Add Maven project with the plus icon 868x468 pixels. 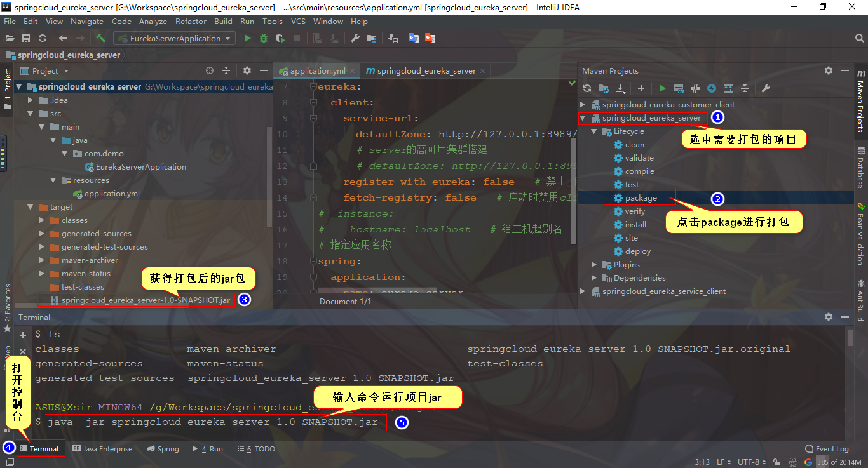[x=641, y=88]
